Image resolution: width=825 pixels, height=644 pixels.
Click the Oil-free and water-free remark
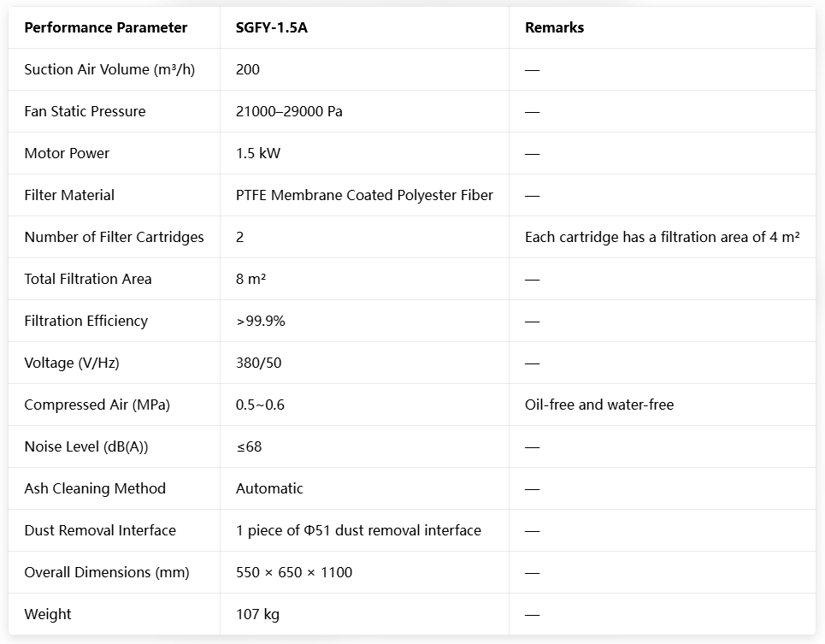click(x=599, y=405)
